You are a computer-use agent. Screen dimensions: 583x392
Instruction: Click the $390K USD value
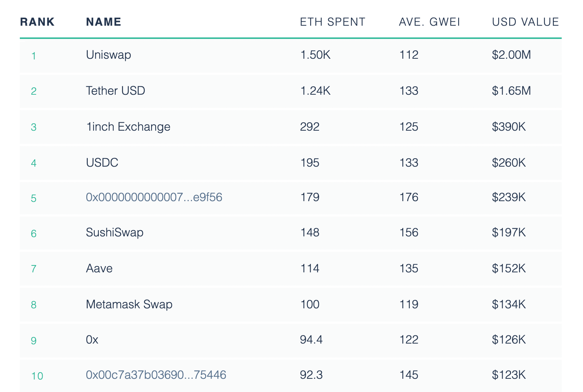[x=509, y=127]
